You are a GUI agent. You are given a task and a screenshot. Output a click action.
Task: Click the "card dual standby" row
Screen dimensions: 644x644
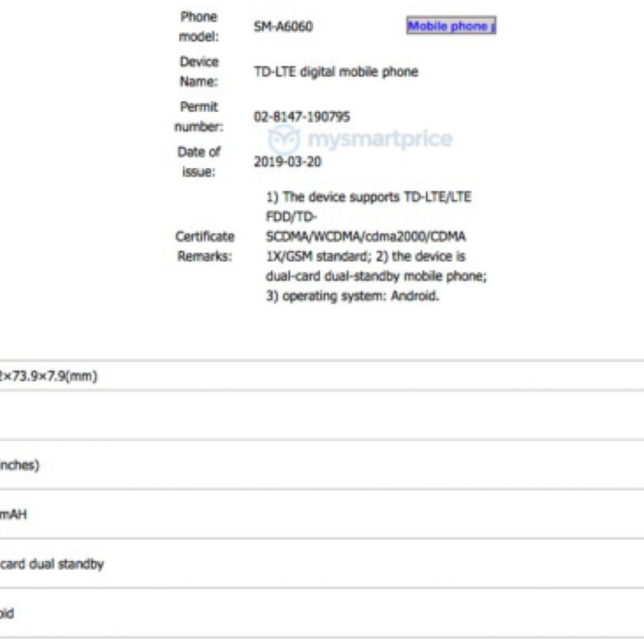pyautogui.click(x=52, y=564)
